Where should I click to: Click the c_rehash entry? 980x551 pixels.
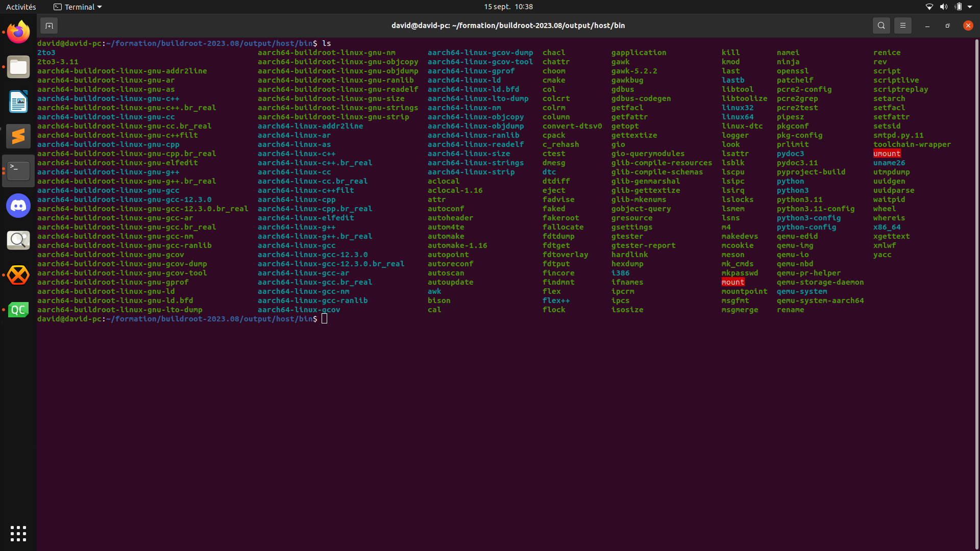560,144
